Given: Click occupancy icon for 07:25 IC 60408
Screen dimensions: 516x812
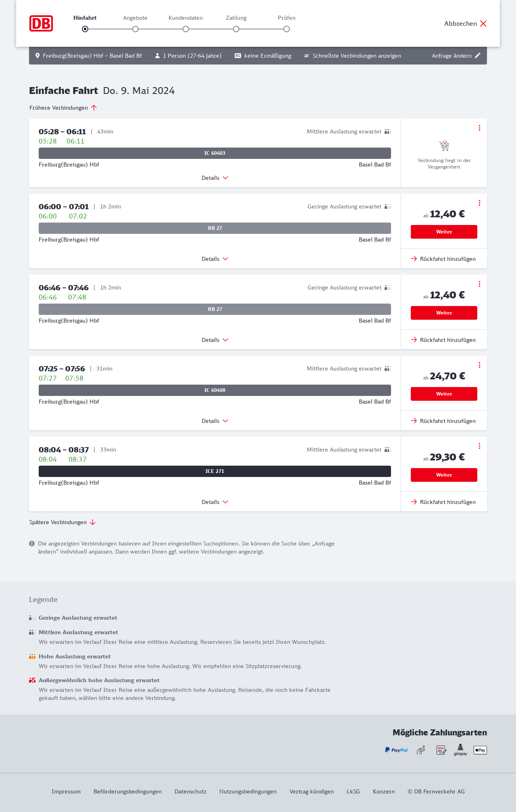Looking at the screenshot, I should (x=388, y=369).
